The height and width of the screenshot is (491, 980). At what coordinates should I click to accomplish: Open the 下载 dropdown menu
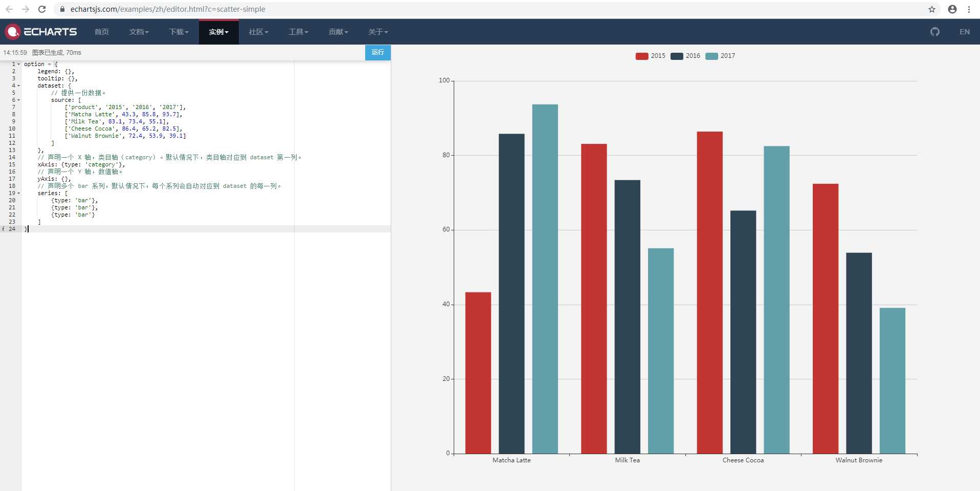click(179, 32)
